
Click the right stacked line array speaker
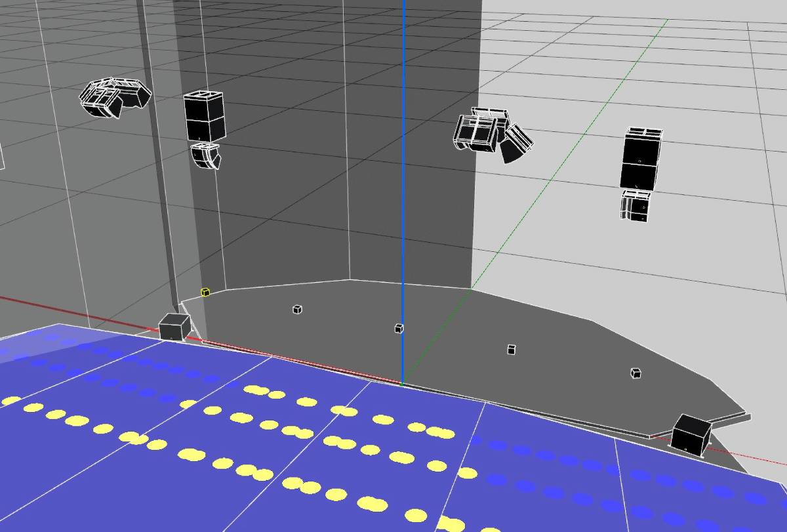[x=641, y=159]
